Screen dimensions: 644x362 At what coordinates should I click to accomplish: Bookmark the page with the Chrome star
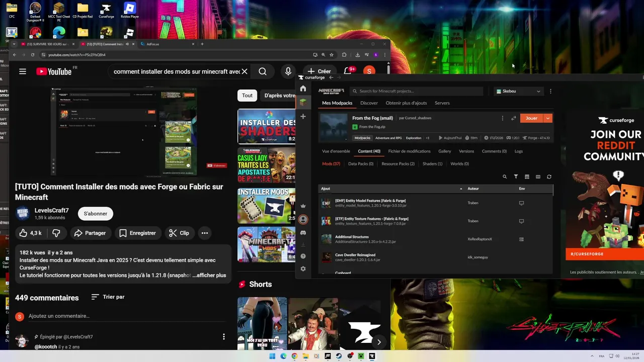pyautogui.click(x=332, y=55)
